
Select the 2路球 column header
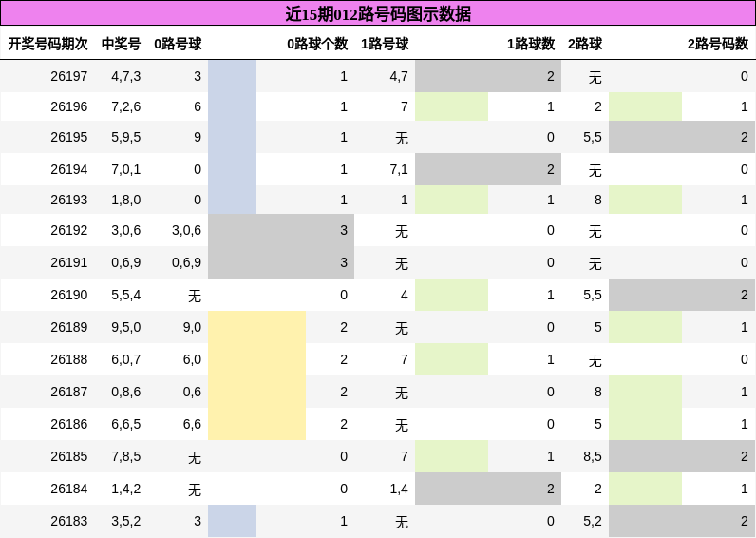click(585, 44)
